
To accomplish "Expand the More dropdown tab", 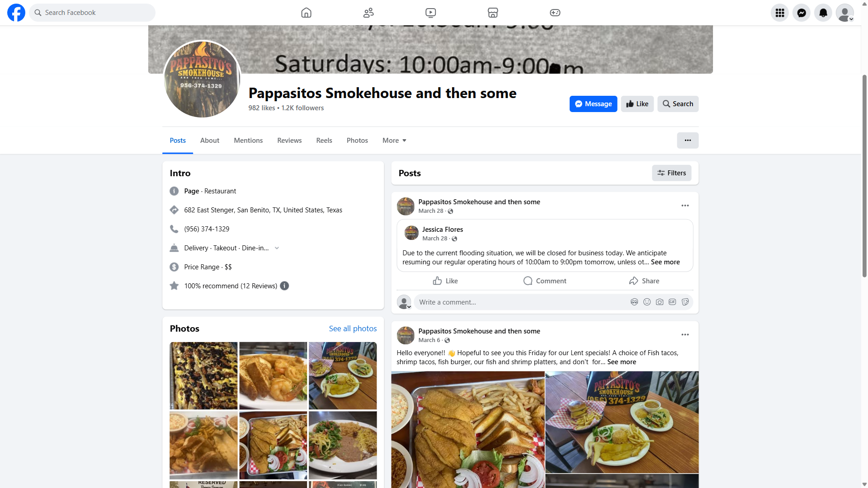I will (394, 141).
